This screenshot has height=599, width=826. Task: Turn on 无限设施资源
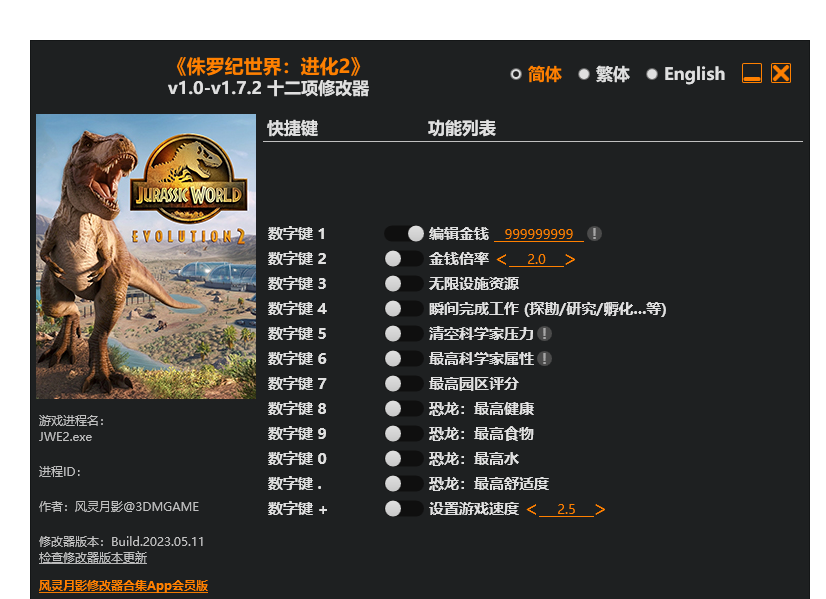(x=404, y=283)
